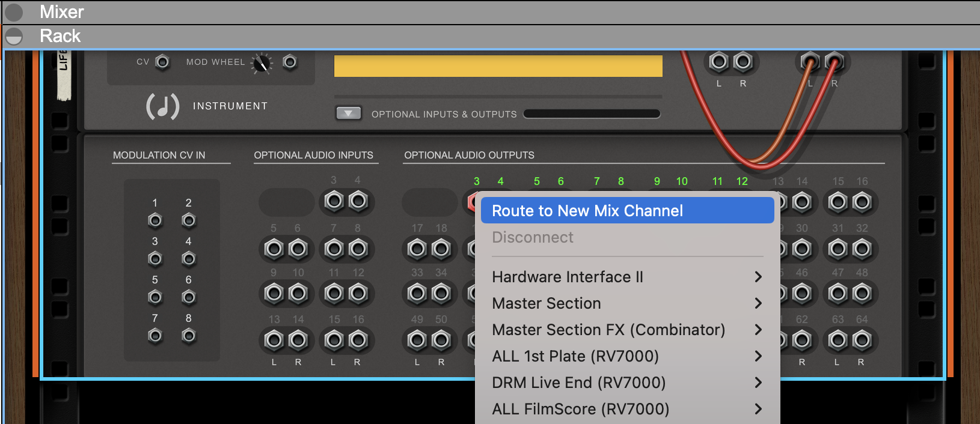Click optional audio output jack 64
This screenshot has width=980, height=424.
click(x=862, y=341)
